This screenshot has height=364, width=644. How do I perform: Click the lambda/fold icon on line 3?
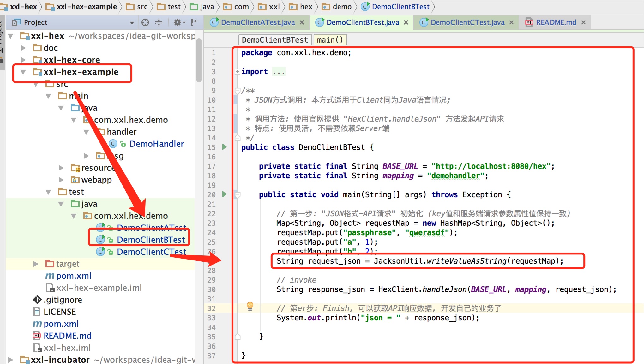tap(236, 72)
